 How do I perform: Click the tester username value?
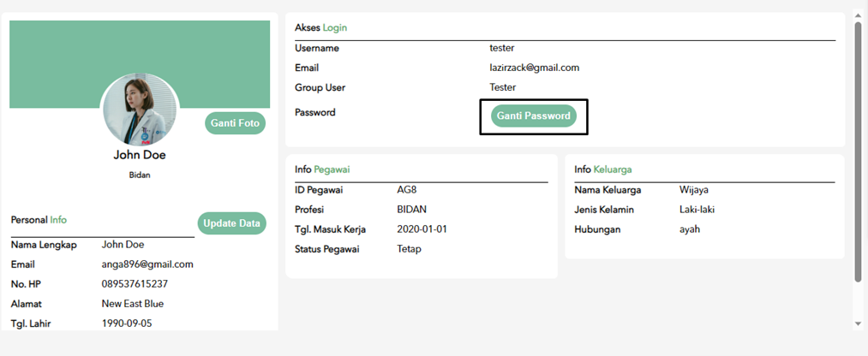point(502,48)
